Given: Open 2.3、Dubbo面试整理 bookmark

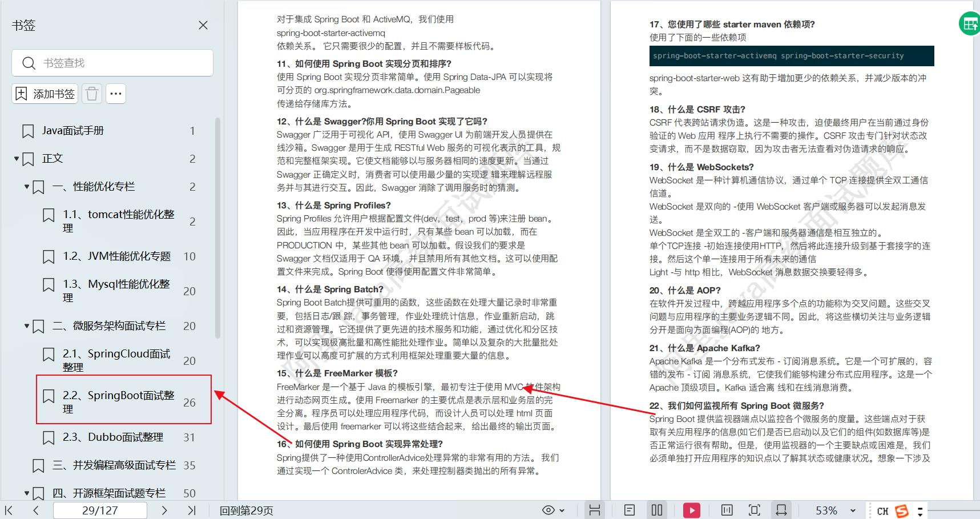Looking at the screenshot, I should point(113,437).
